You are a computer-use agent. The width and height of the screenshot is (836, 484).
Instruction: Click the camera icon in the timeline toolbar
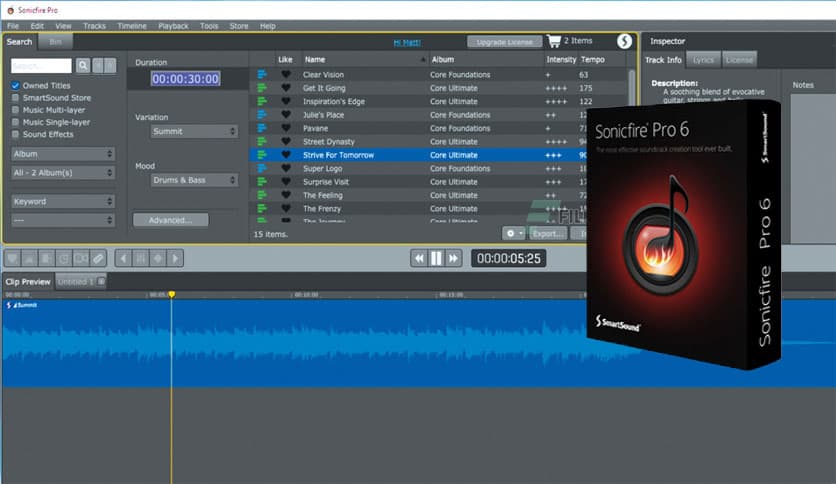81,259
